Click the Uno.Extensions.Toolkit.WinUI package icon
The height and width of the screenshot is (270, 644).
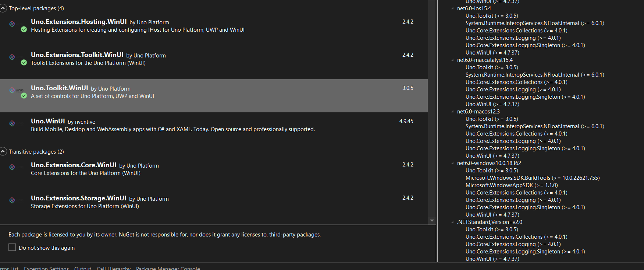pos(12,57)
